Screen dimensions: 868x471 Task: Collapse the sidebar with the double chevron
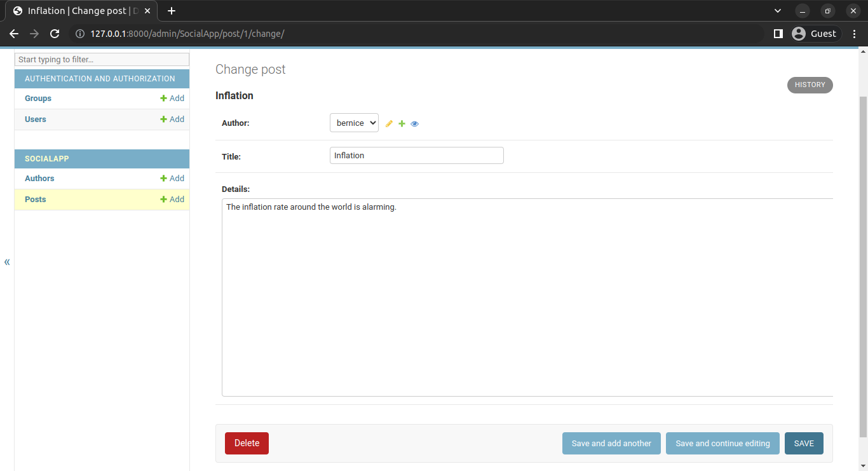click(7, 262)
